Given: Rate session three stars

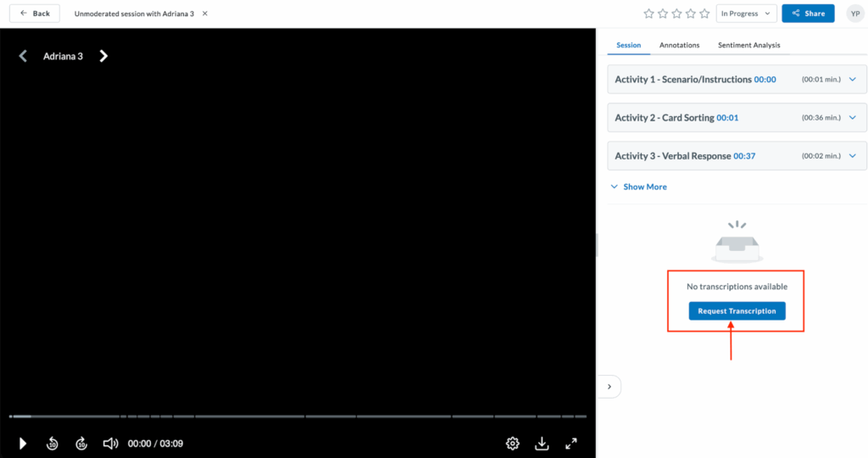Looking at the screenshot, I should (676, 14).
